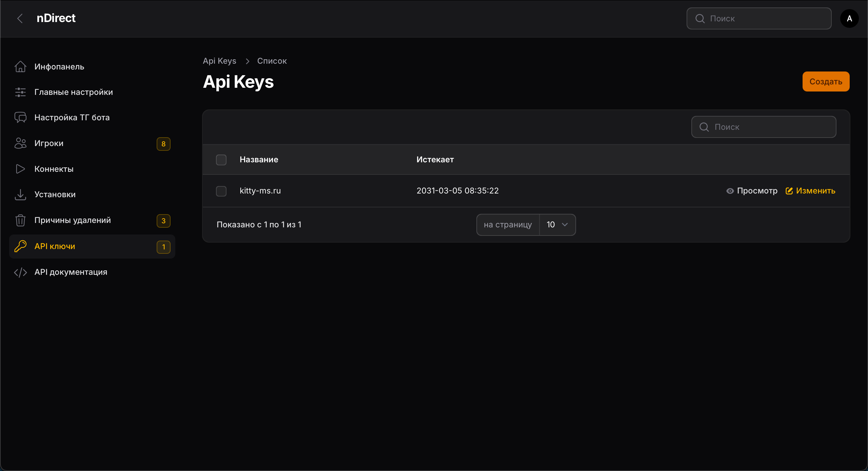Click the sliders icon for Главные настройки
868x471 pixels.
(20, 92)
